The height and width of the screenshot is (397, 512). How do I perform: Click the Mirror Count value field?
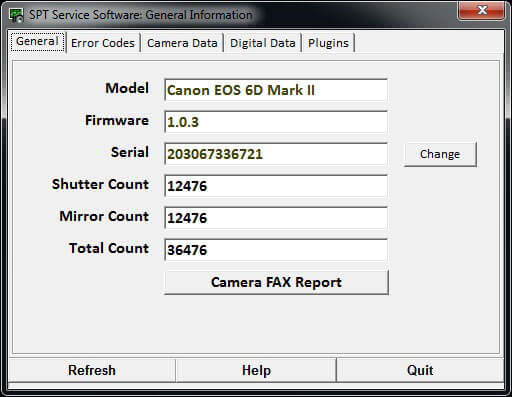coord(276,218)
